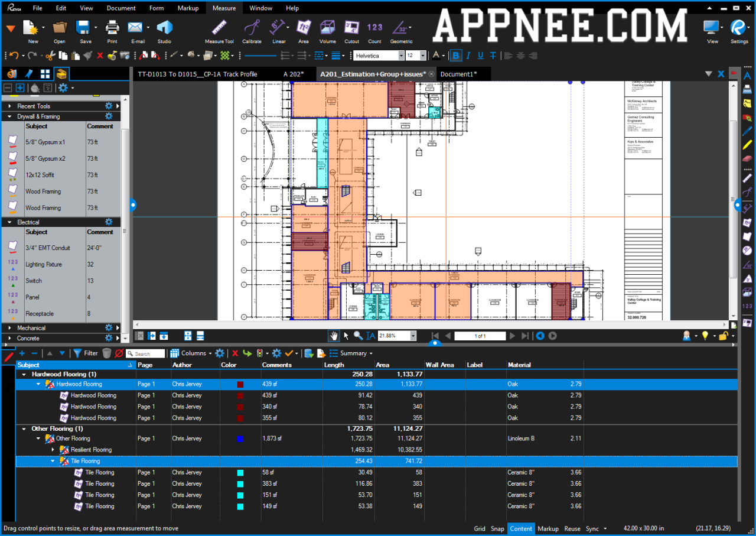Open the thumbnails grid panel icon
The height and width of the screenshot is (536, 756).
tap(45, 74)
